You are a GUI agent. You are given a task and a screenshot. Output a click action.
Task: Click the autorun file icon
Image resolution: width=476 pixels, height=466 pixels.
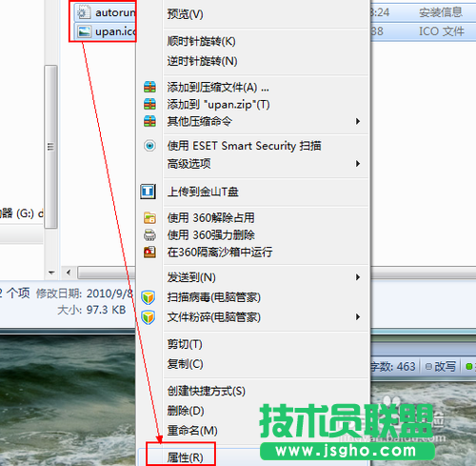tap(84, 12)
